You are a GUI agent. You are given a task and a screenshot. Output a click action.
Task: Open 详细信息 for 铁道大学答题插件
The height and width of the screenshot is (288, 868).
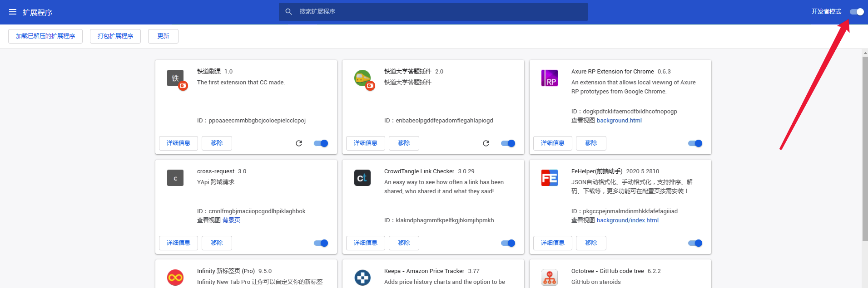point(366,143)
